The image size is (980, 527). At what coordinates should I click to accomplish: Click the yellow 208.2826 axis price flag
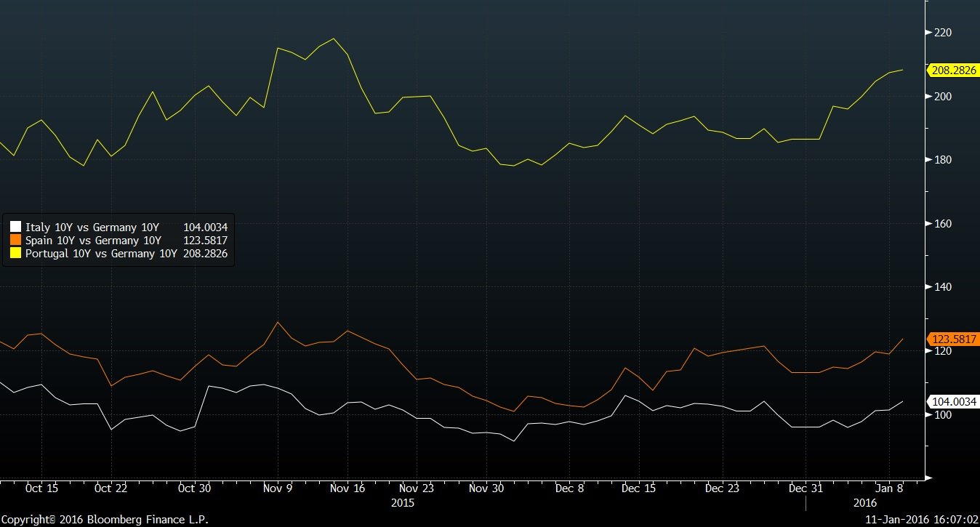[x=952, y=70]
